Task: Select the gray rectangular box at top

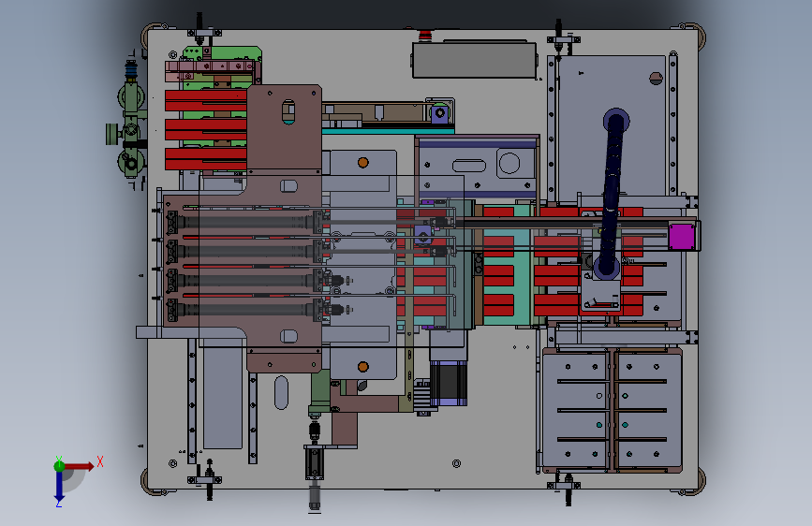Action: pos(474,61)
